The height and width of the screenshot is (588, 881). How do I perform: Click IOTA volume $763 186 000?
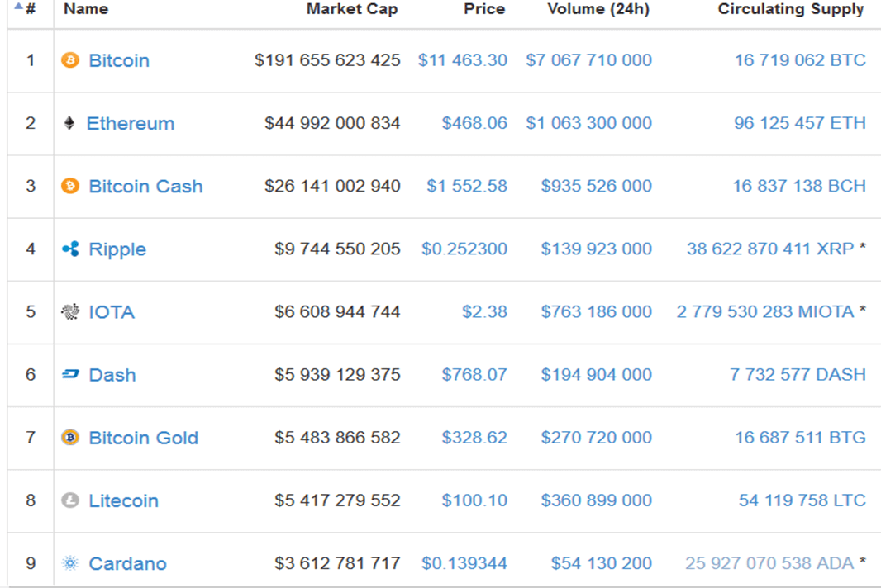click(x=596, y=311)
